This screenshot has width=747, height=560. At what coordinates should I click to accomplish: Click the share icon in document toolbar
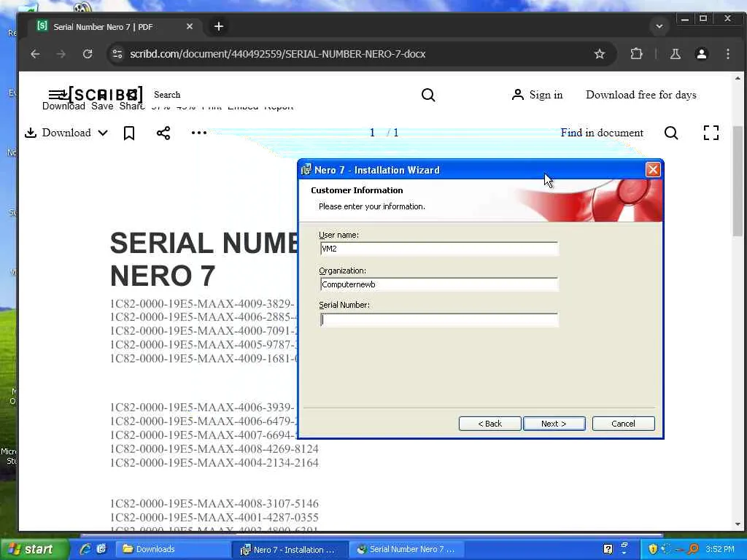[x=163, y=133]
